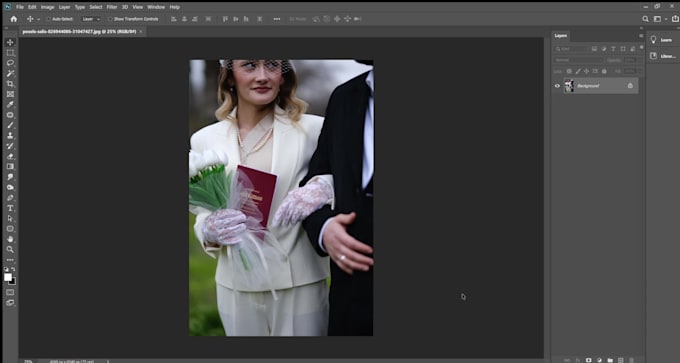Open the Learn panel button
The image size is (680, 363).
[661, 40]
